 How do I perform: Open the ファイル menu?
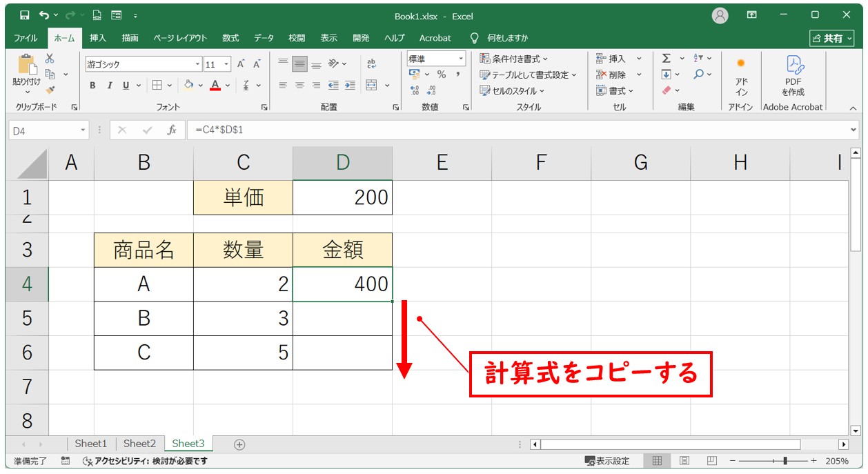pyautogui.click(x=26, y=38)
